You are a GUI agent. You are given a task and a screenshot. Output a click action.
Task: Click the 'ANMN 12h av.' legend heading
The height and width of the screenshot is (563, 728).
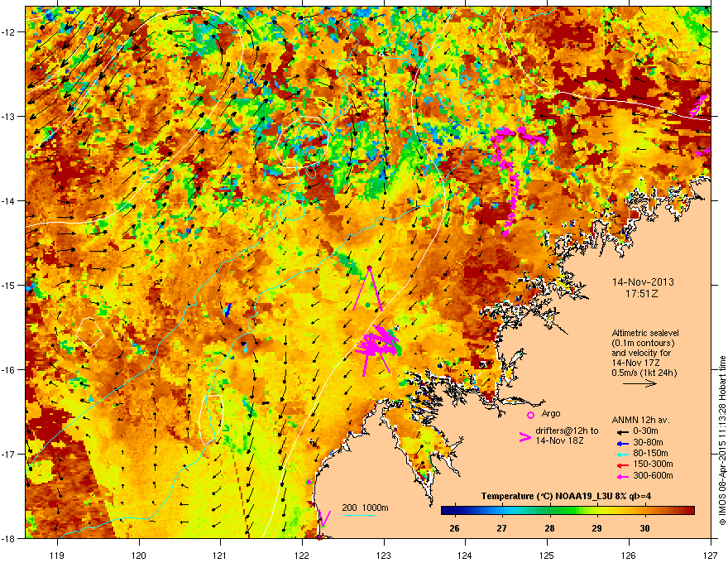click(x=640, y=420)
